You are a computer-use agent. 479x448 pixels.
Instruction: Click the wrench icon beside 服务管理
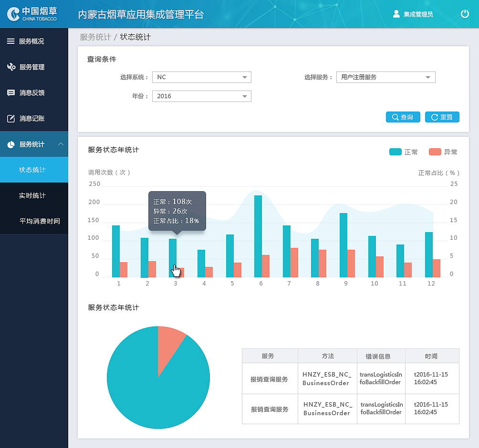point(11,67)
